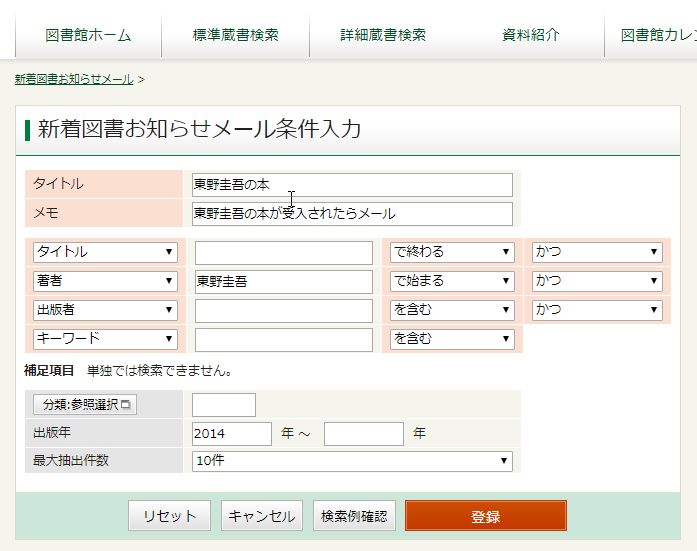Click the メモ input field
Screen dimensions: 697x551
click(352, 214)
